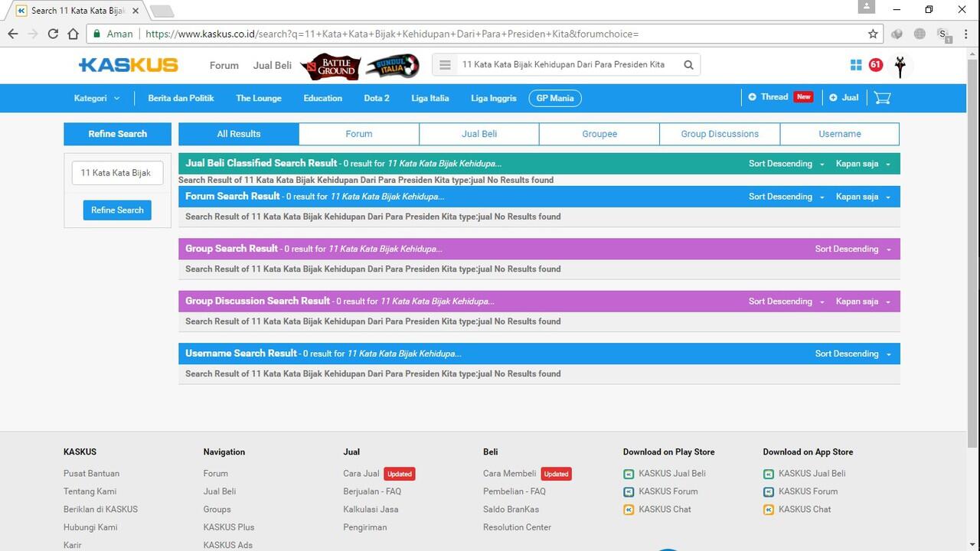Click the user profile avatar
This screenshot has width=980, height=551.
click(x=900, y=66)
